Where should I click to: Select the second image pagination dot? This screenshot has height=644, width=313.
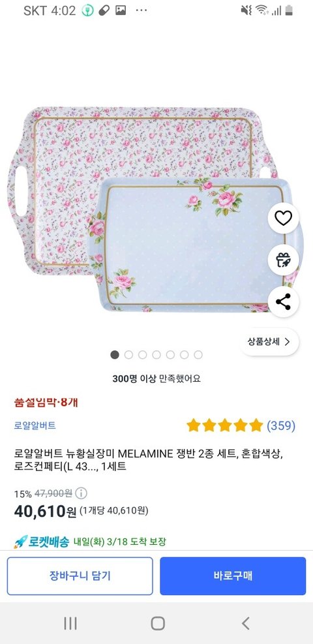128,355
